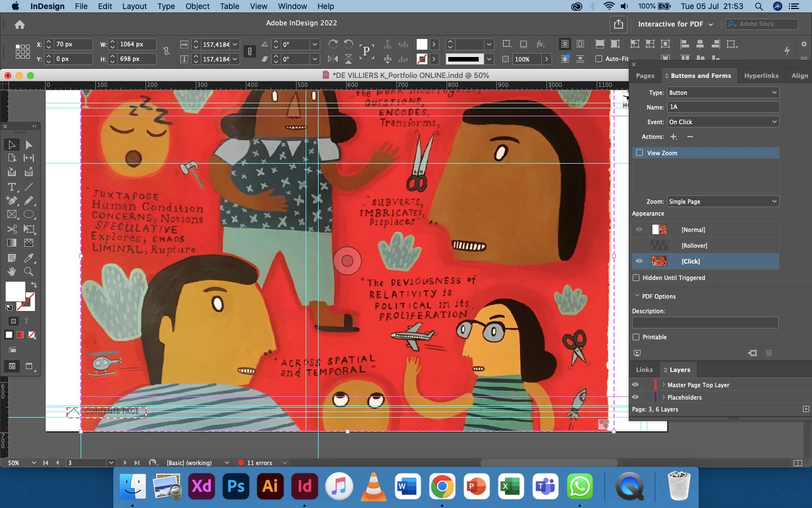Image resolution: width=812 pixels, height=508 pixels.
Task: Open Photoshop from the Dock
Action: [x=236, y=486]
